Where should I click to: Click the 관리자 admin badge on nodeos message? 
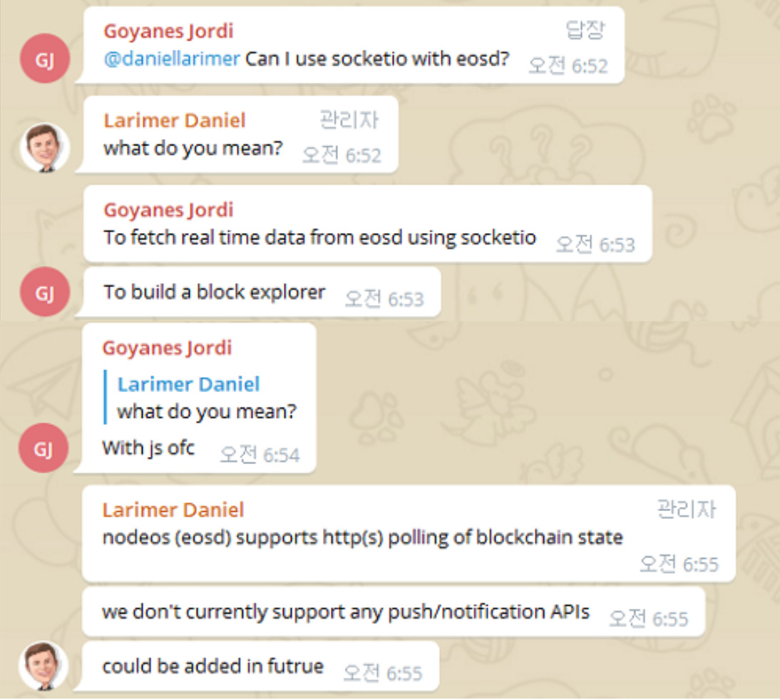tap(687, 510)
